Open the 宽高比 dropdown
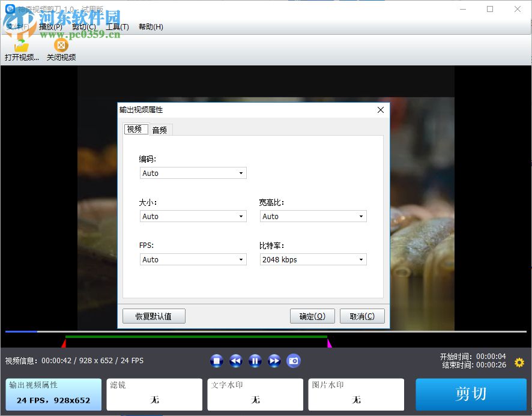 313,216
